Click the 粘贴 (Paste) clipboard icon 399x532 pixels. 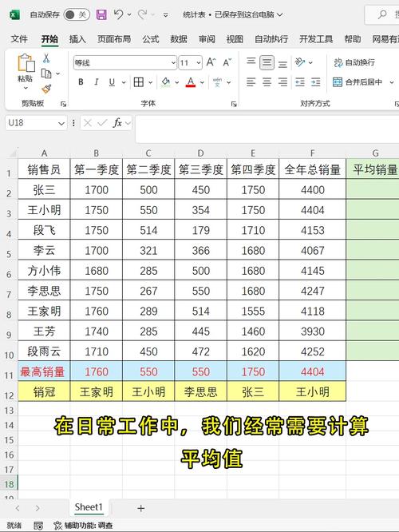pos(26,63)
